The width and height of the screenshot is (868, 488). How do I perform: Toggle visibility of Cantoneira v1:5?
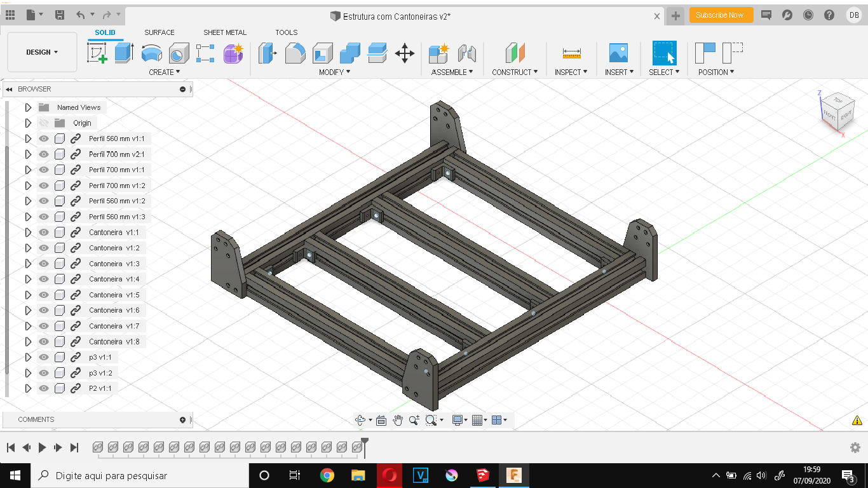point(43,294)
